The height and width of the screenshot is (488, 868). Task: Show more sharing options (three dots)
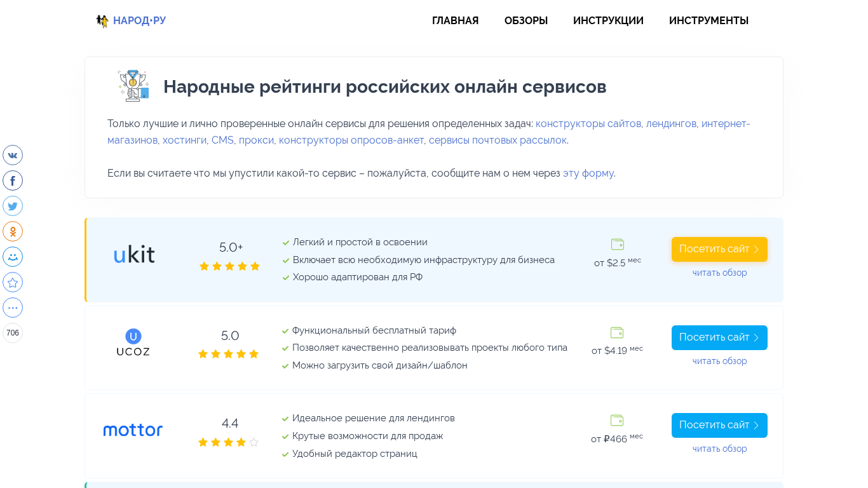point(13,308)
